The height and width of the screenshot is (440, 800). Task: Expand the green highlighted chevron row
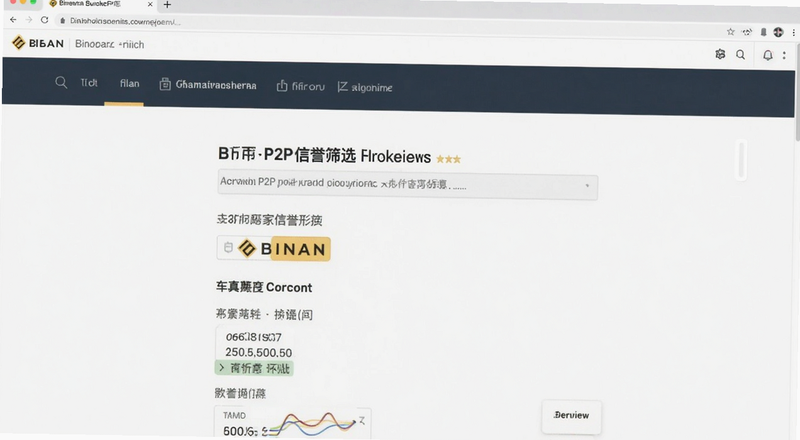[x=254, y=368]
